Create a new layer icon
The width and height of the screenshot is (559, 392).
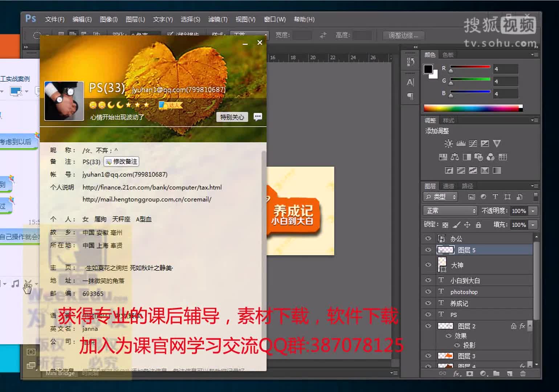click(510, 373)
